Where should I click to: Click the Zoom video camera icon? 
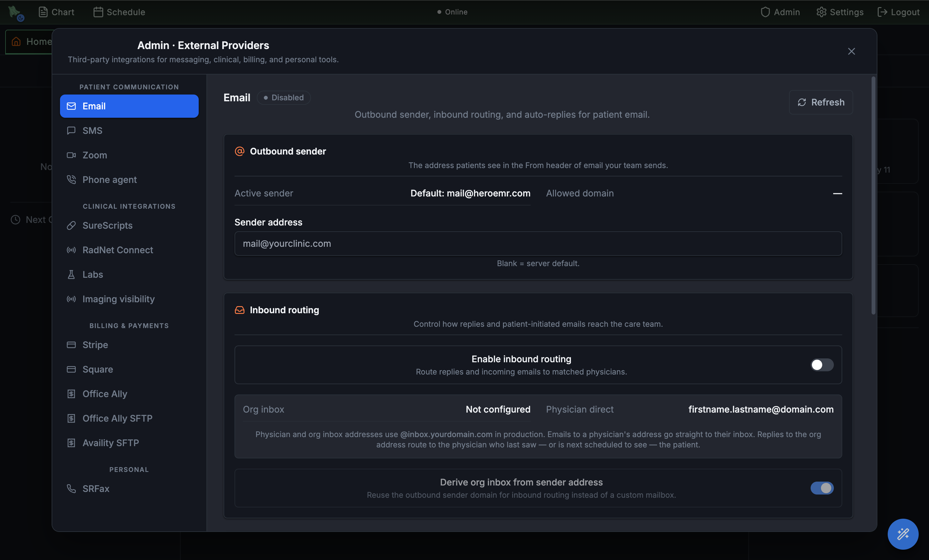click(71, 155)
